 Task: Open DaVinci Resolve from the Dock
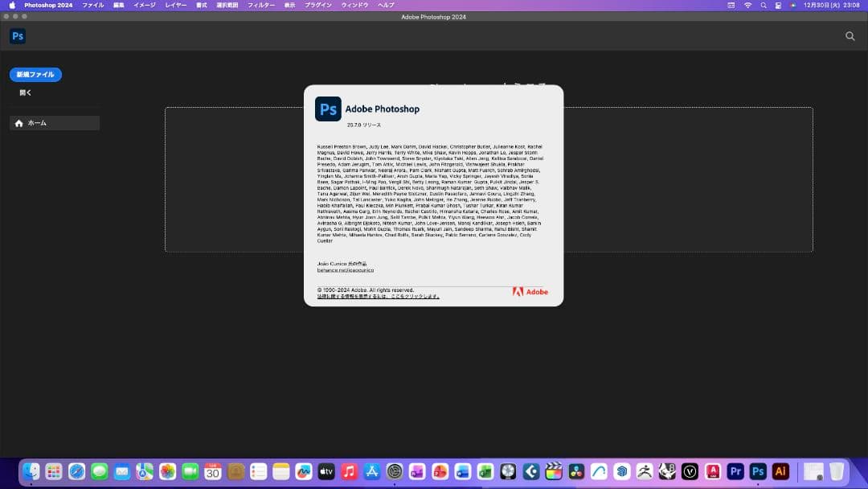(x=575, y=471)
